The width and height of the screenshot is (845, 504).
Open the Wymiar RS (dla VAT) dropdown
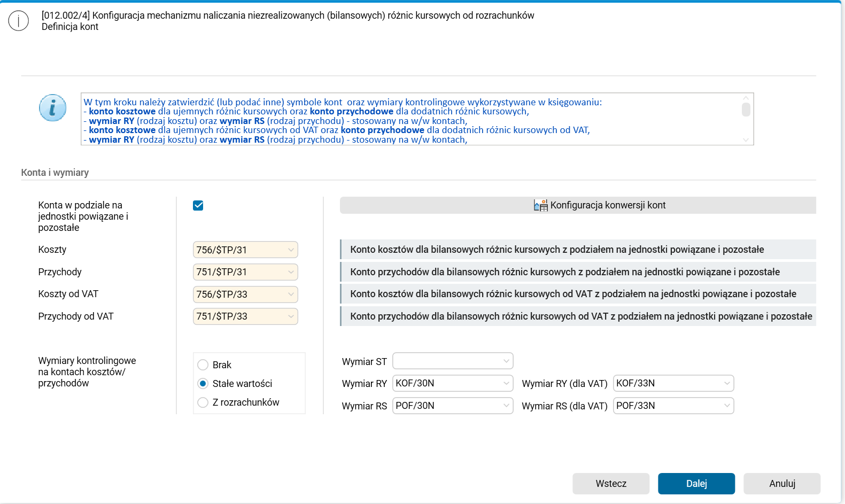[726, 406]
